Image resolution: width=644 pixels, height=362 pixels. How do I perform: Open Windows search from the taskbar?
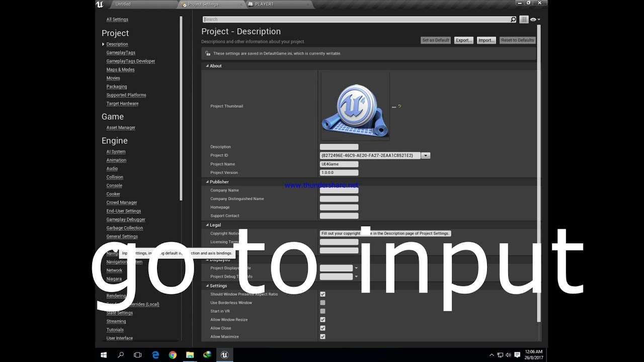point(121,355)
